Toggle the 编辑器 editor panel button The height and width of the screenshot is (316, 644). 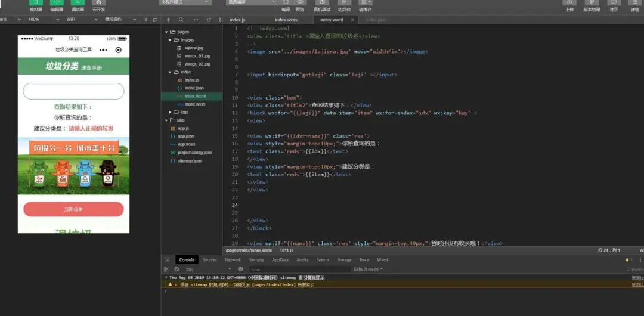57,2
